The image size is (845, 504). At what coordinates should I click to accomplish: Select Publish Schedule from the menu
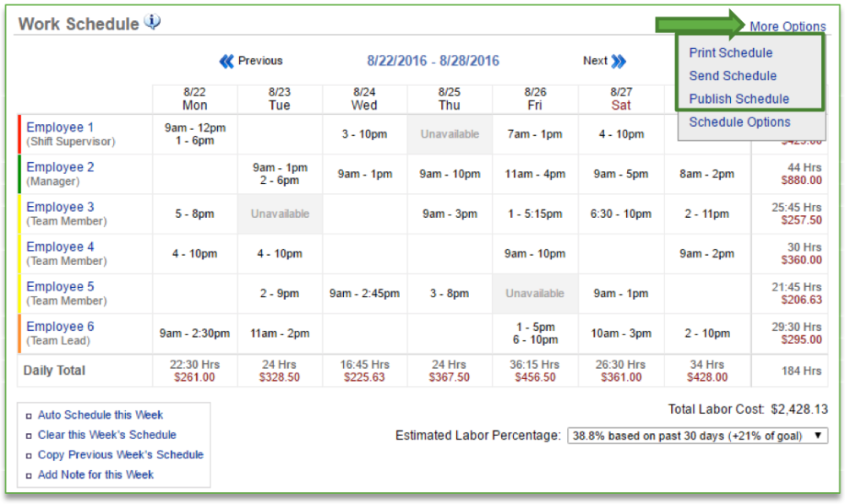pos(739,99)
